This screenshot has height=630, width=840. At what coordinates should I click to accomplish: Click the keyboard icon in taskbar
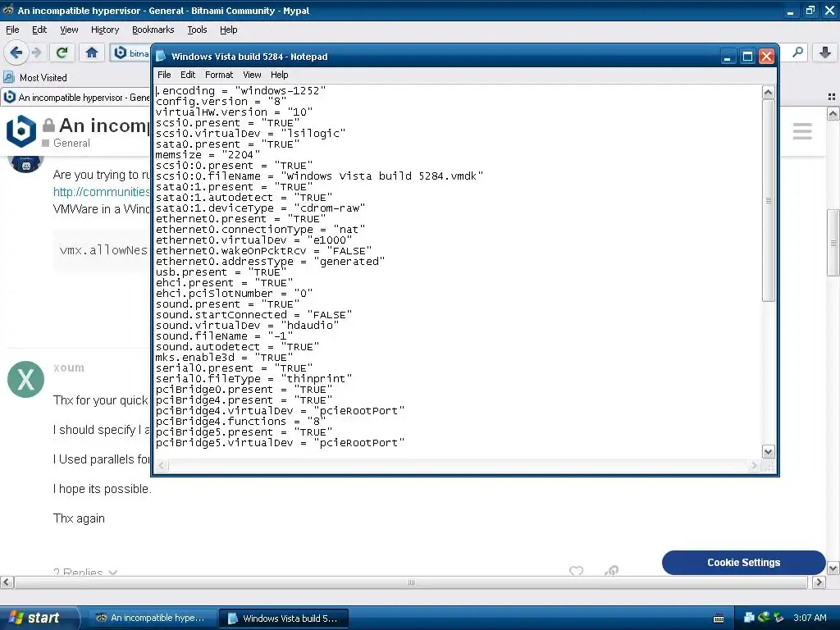click(x=719, y=619)
